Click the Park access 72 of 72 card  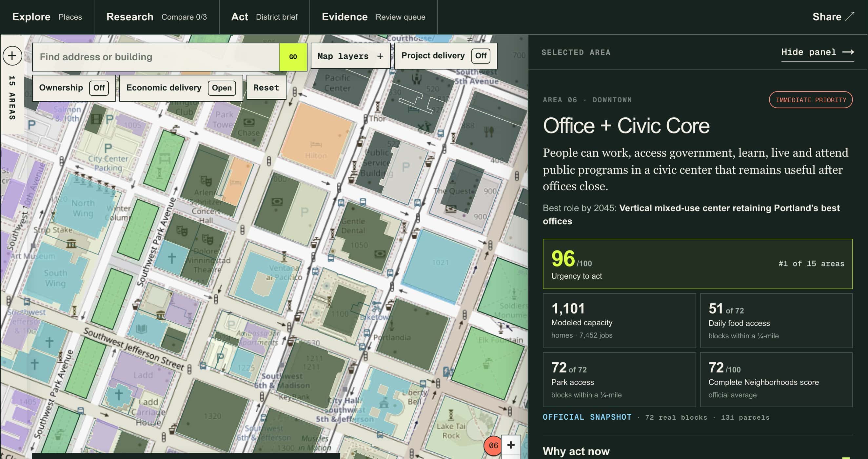tap(619, 380)
